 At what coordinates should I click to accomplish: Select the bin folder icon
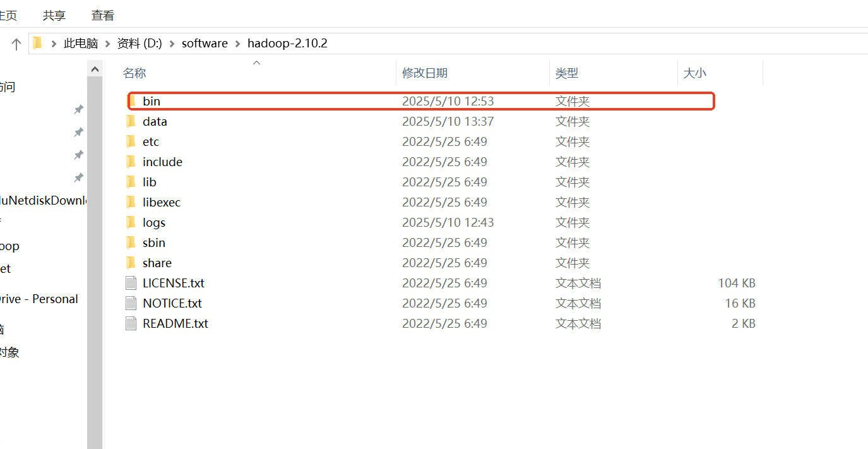[133, 101]
